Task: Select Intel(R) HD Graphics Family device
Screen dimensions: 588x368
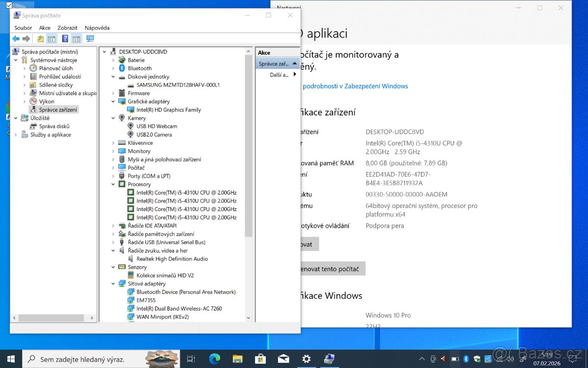Action: point(169,110)
